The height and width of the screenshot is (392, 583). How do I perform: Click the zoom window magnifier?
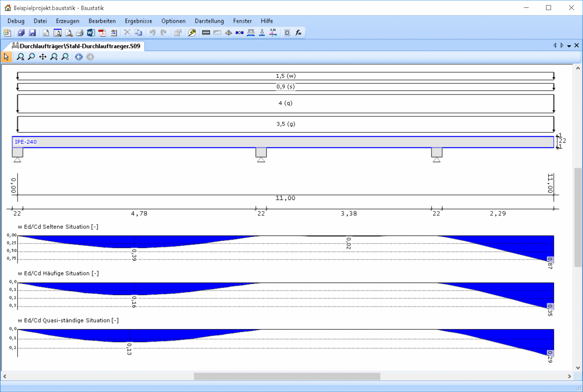(31, 57)
